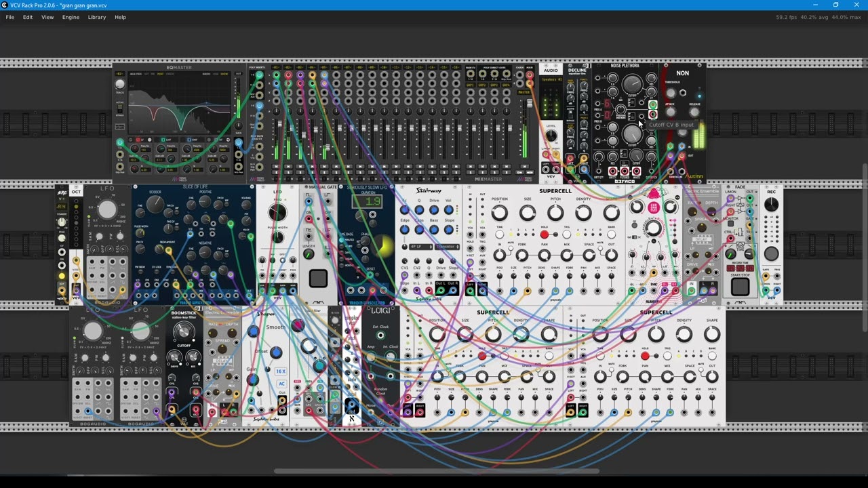Click the NON module THRESHOLD knob
Screen dimensions: 868x488
click(671, 93)
